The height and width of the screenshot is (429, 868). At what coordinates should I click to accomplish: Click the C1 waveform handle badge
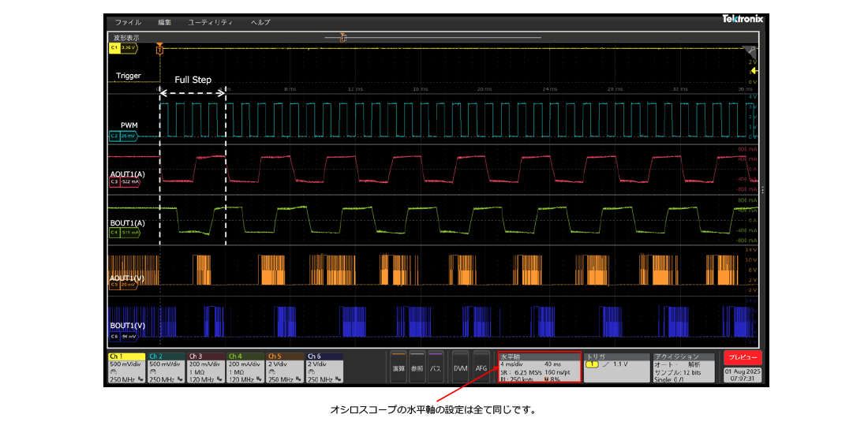(123, 48)
